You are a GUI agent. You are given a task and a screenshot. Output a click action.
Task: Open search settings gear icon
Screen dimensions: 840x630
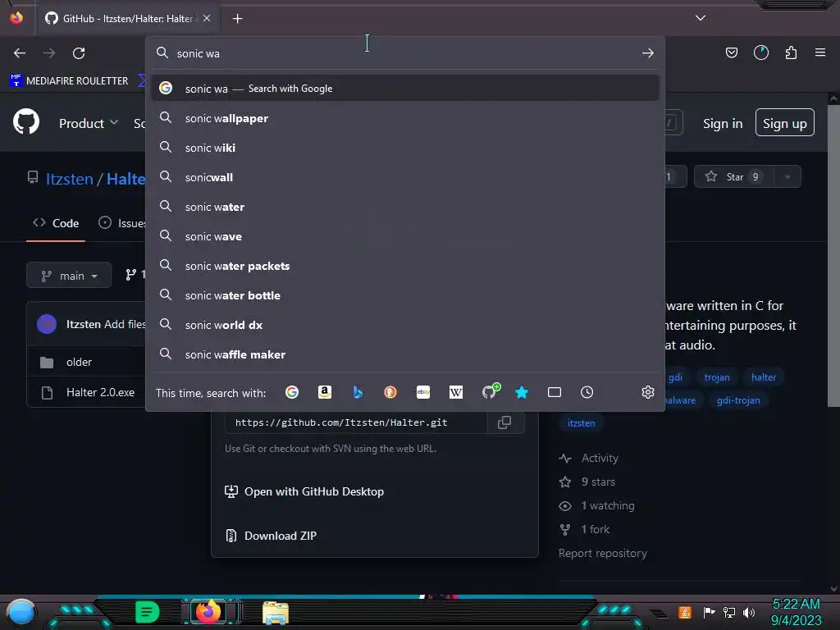pos(648,392)
